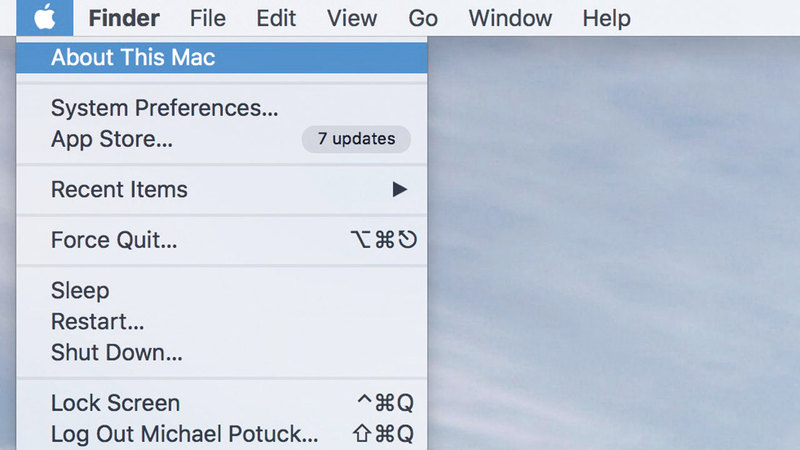Open System Preferences from the Apple menu
This screenshot has width=800, height=450.
click(x=164, y=108)
